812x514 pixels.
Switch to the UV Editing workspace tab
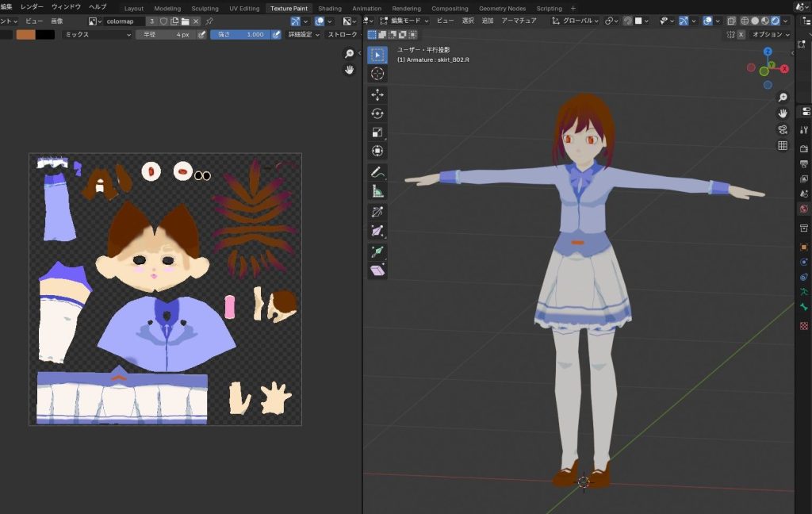(244, 8)
